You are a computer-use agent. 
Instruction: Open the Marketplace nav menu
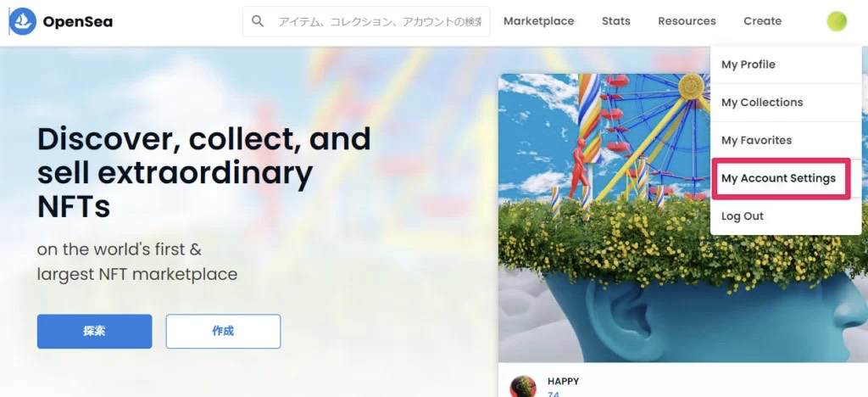[x=538, y=21]
